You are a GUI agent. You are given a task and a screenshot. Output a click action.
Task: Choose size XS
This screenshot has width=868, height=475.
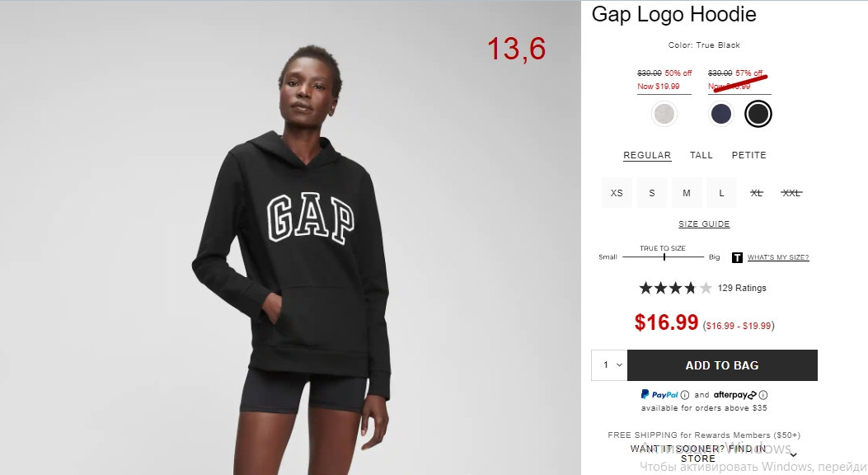[x=617, y=193]
